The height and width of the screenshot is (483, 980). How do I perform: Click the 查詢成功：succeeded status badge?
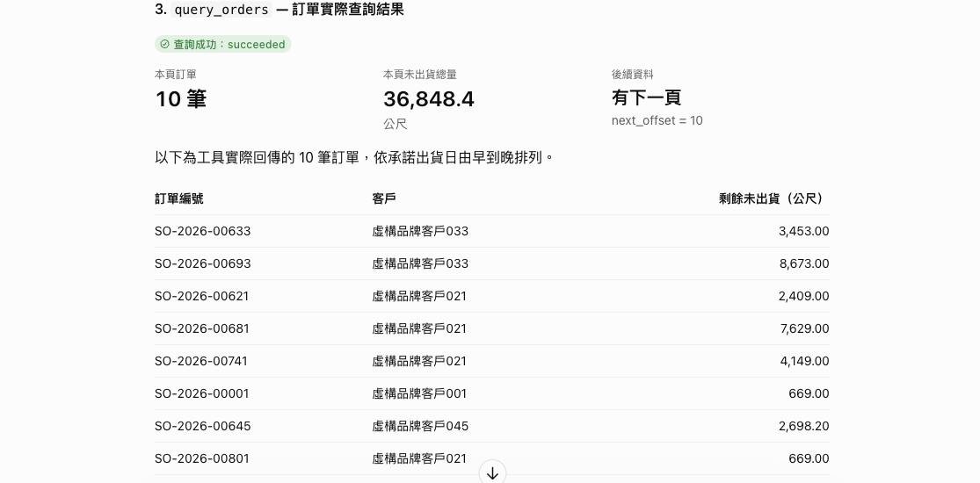click(223, 45)
